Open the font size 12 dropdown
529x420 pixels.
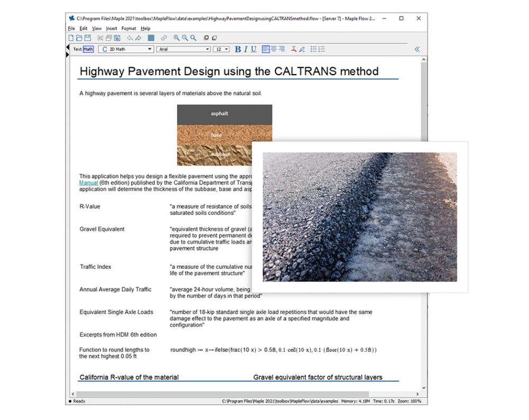point(221,49)
